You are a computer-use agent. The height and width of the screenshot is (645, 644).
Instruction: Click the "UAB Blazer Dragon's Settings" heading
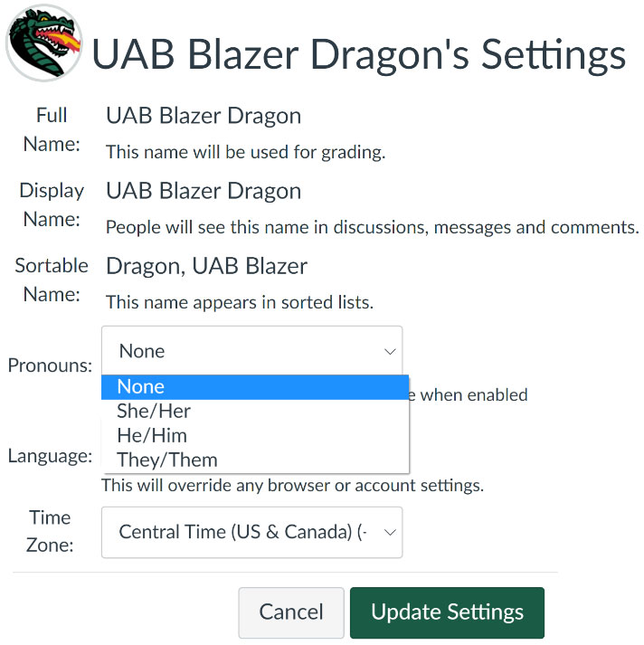[x=359, y=54]
